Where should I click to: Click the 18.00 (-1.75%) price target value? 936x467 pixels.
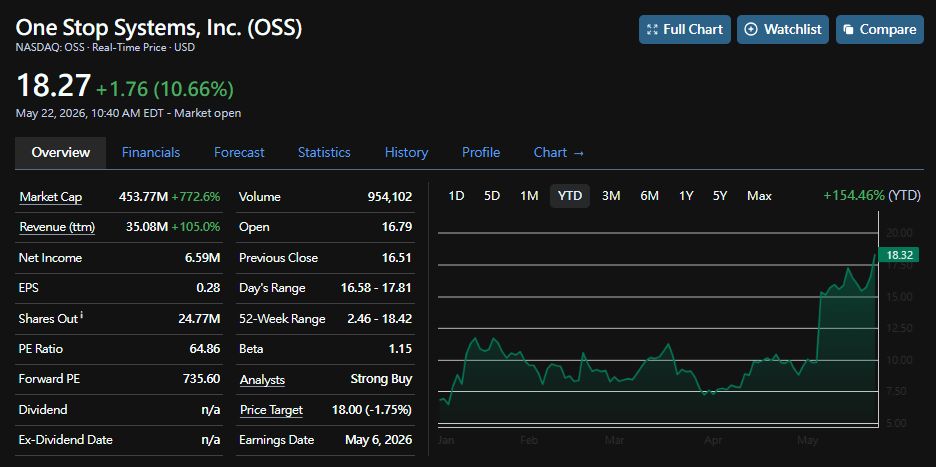tap(372, 410)
